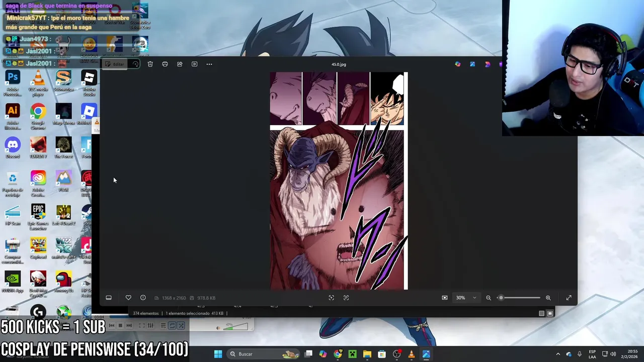This screenshot has width=644, height=362.
Task: Open VLC media player desktop shortcut
Action: point(38,83)
